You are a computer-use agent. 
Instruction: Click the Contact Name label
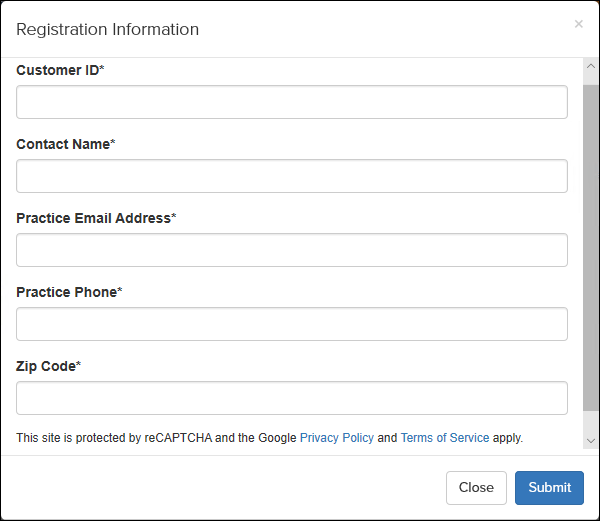pyautogui.click(x=65, y=144)
